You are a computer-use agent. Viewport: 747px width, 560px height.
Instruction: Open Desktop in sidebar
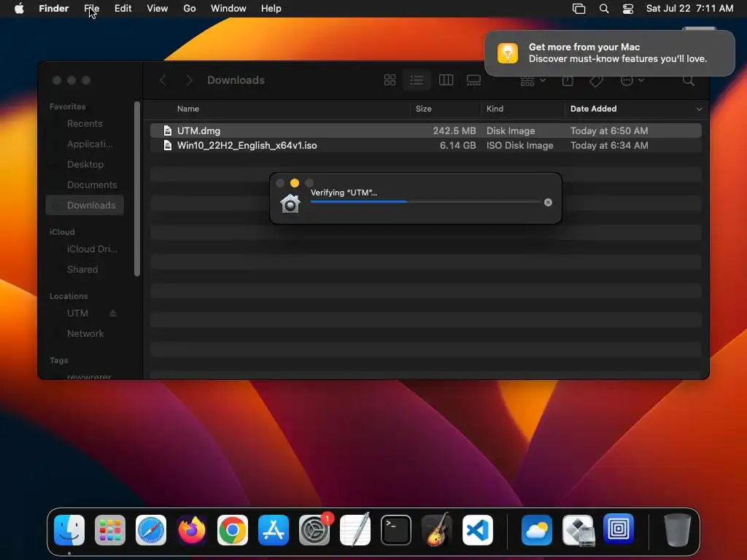coord(85,165)
